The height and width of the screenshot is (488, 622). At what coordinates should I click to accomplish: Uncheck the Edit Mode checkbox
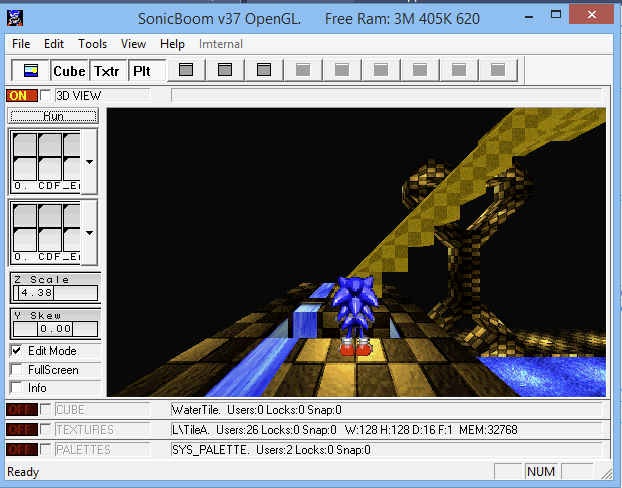point(17,351)
